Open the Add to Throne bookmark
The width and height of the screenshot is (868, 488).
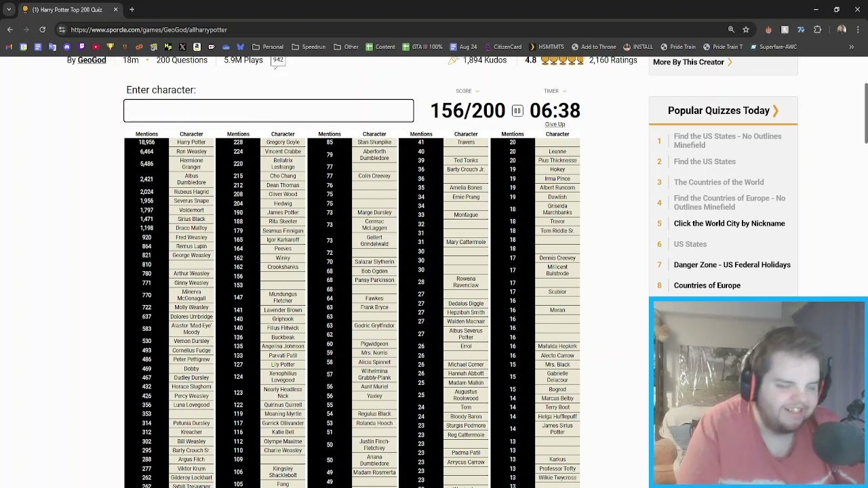coord(594,47)
